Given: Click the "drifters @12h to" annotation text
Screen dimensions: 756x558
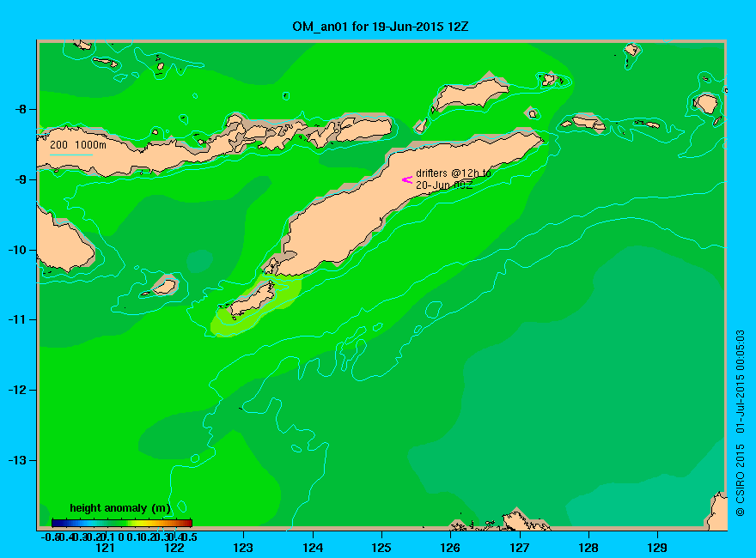Looking at the screenshot, I should (x=454, y=173).
